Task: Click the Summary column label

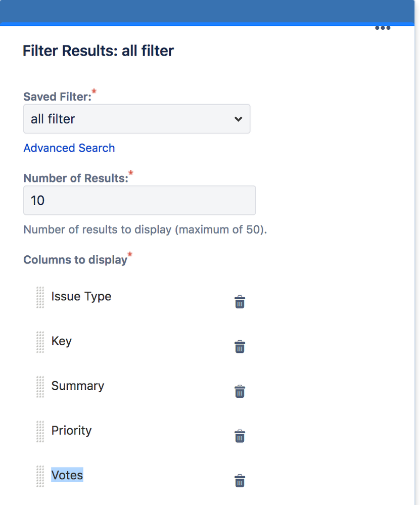Action: pyautogui.click(x=78, y=386)
